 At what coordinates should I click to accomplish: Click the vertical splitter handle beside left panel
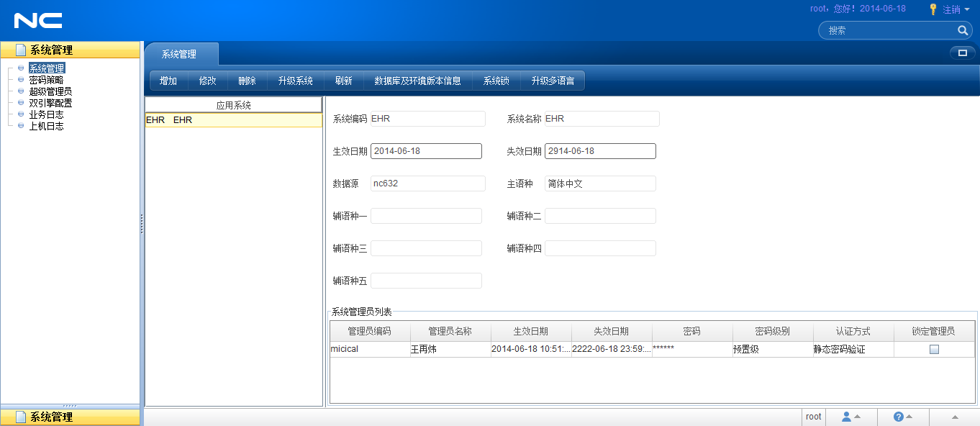tap(142, 223)
